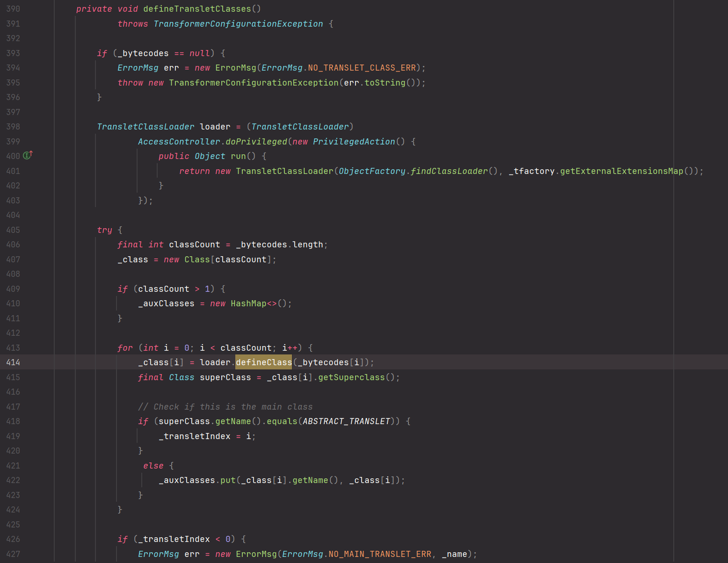Click the getExternalExtensionsMap method call

621,171
